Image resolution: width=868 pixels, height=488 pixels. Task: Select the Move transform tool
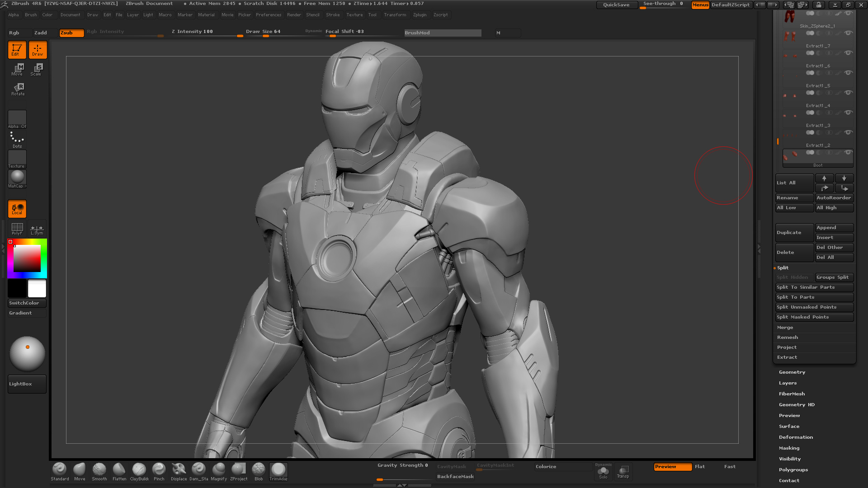coord(18,69)
